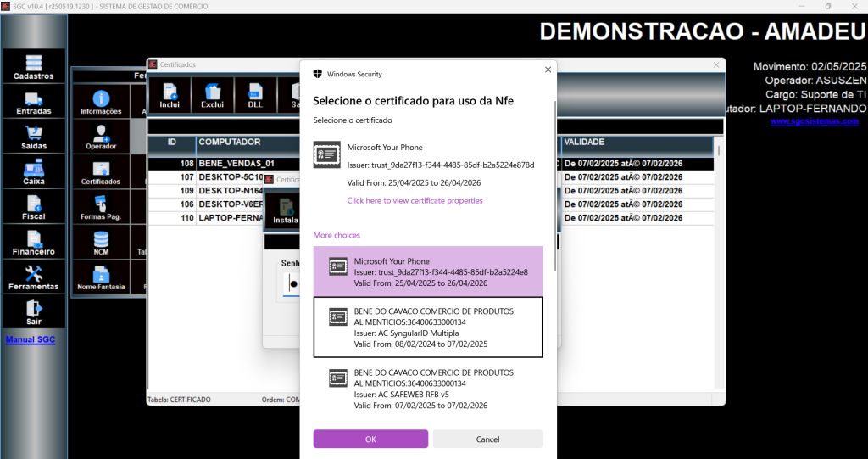Maximize the SGC main window

click(x=828, y=7)
